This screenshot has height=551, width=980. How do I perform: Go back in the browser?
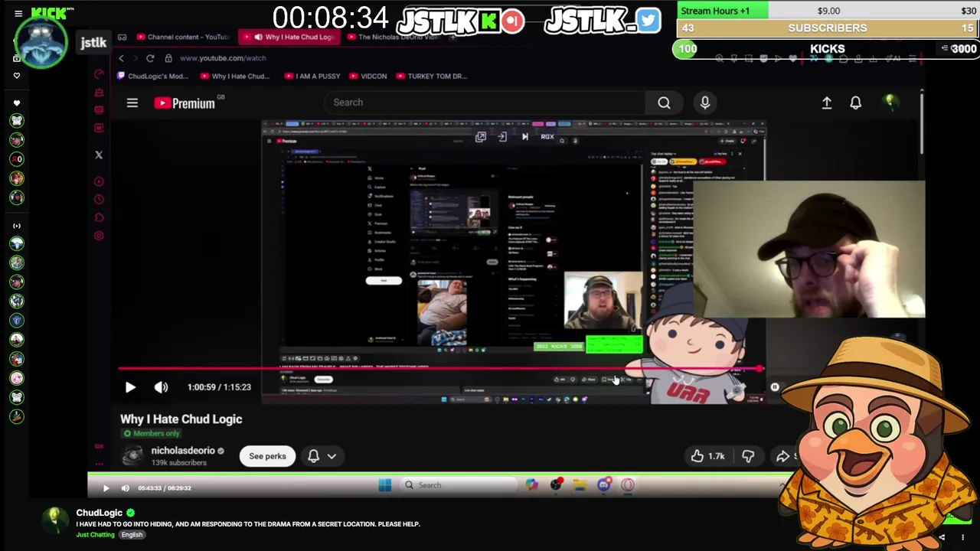pyautogui.click(x=121, y=58)
